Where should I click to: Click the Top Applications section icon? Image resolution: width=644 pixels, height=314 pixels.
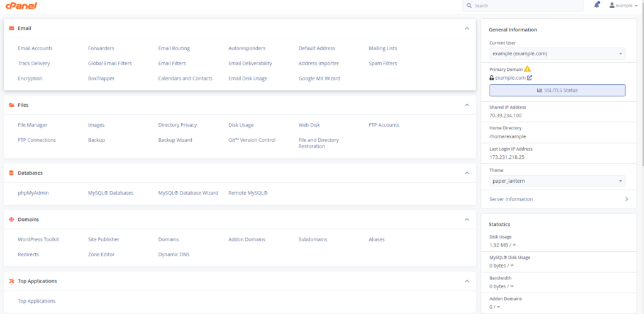11,281
